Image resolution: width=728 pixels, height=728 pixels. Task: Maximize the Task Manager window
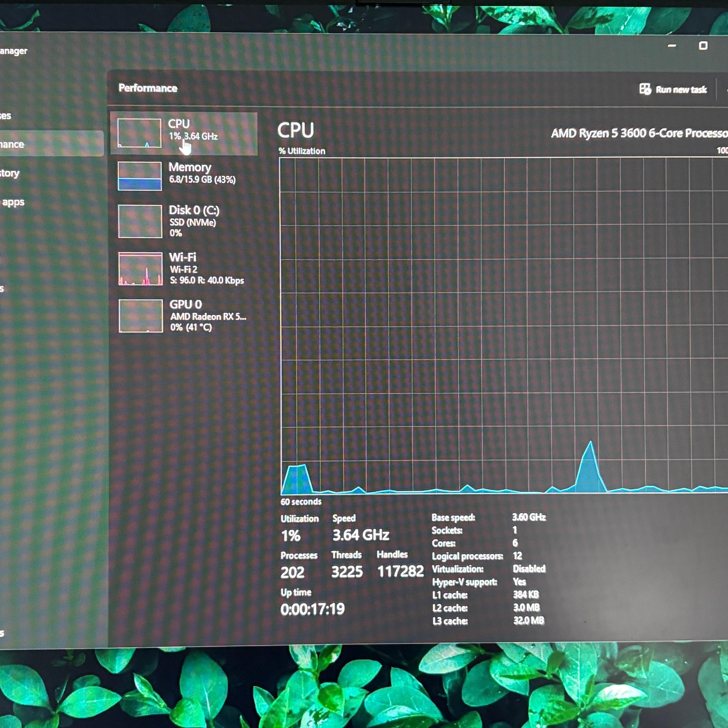[703, 46]
